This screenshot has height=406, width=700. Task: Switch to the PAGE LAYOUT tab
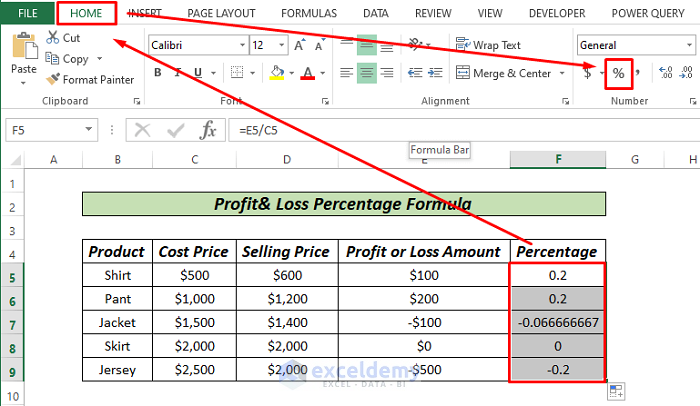click(x=221, y=13)
